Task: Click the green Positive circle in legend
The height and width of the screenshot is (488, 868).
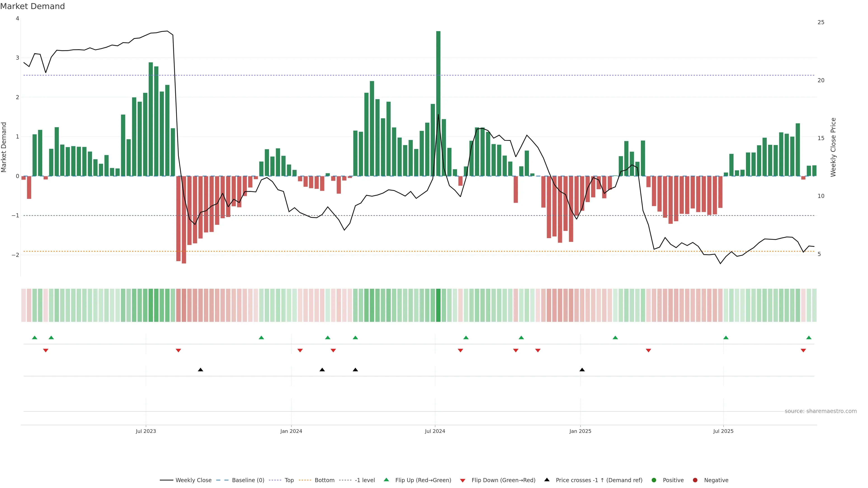Action: pyautogui.click(x=654, y=480)
